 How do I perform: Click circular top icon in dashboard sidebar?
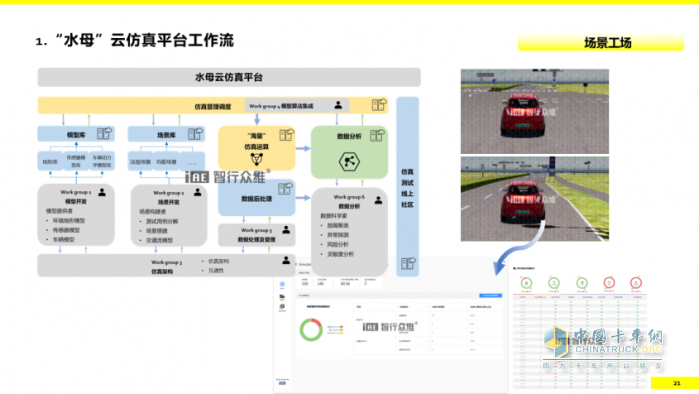pos(282,284)
